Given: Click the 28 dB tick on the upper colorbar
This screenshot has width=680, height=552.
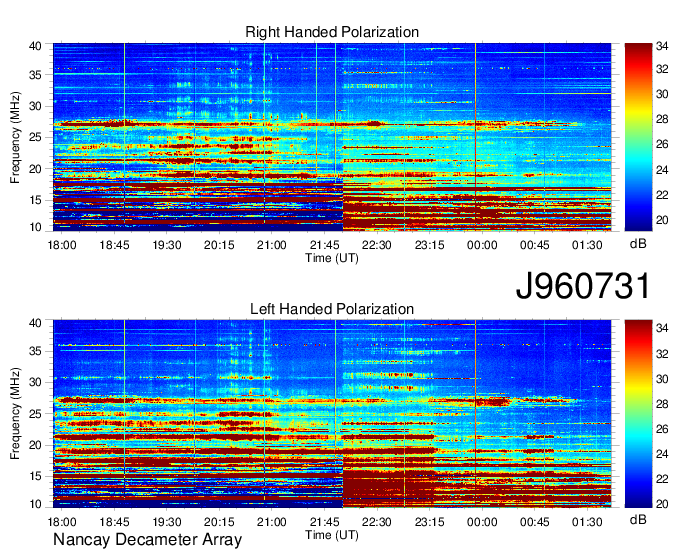Looking at the screenshot, I should (x=662, y=119).
